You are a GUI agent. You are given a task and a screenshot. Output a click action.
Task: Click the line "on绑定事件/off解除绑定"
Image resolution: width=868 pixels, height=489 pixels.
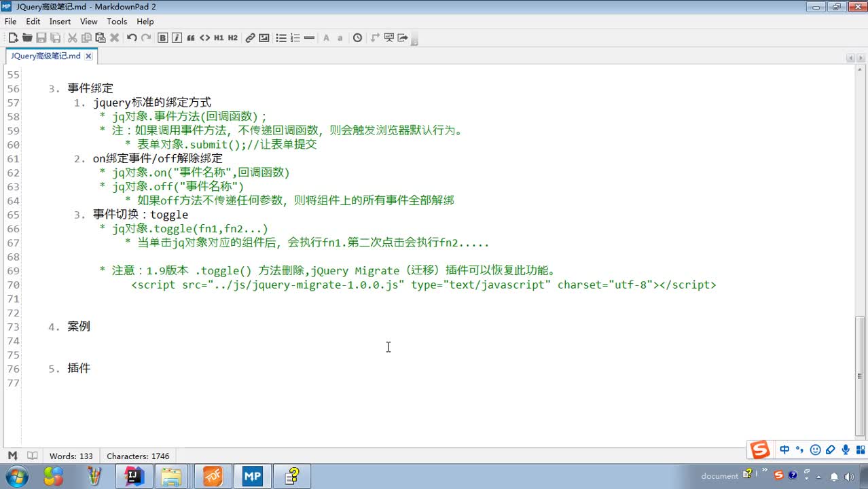pos(158,158)
